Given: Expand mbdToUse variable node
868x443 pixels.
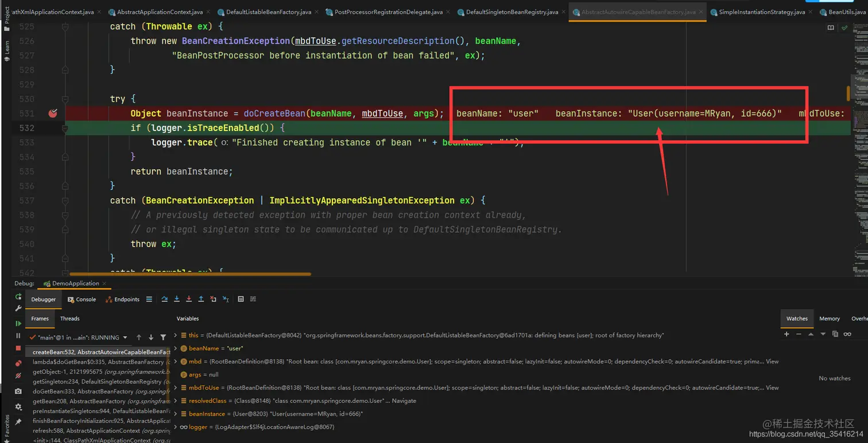Looking at the screenshot, I should 176,388.
